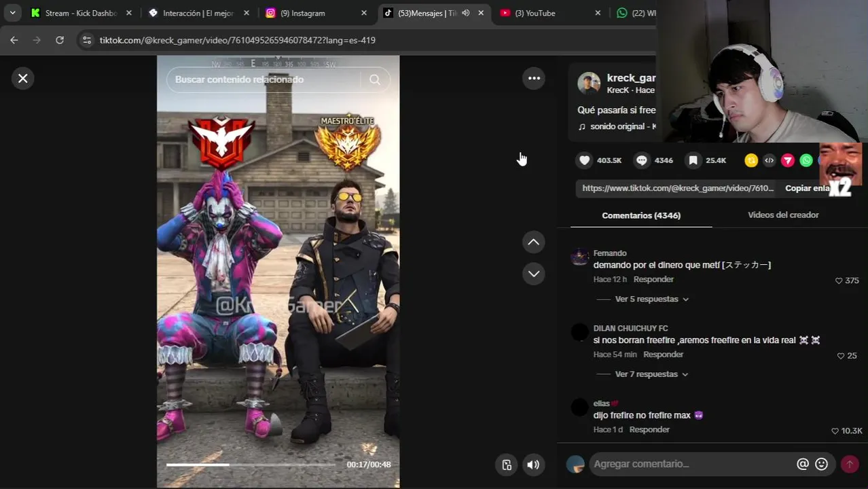Go back in the browser

[14, 40]
